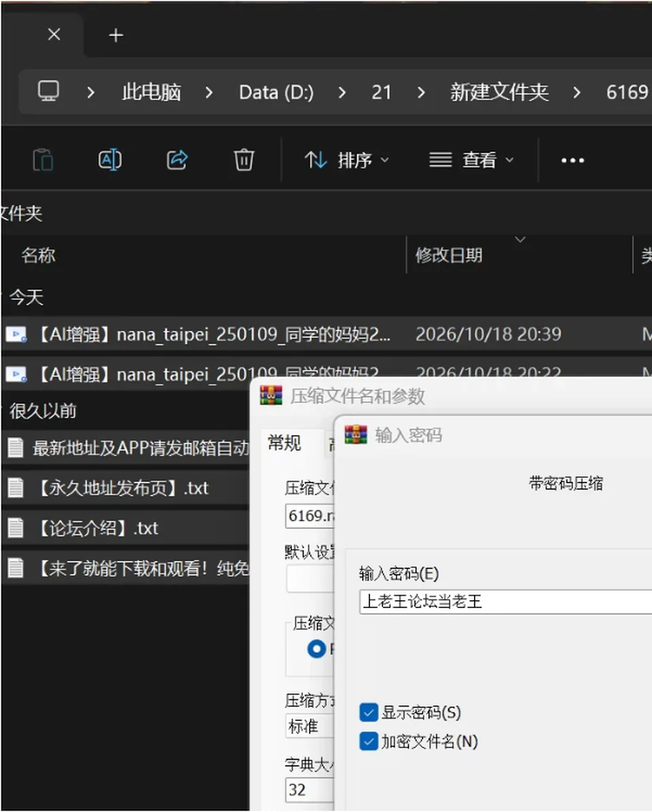Go to 此电脑 in the breadcrumb
Viewport: 652px width, 812px height.
[x=151, y=92]
